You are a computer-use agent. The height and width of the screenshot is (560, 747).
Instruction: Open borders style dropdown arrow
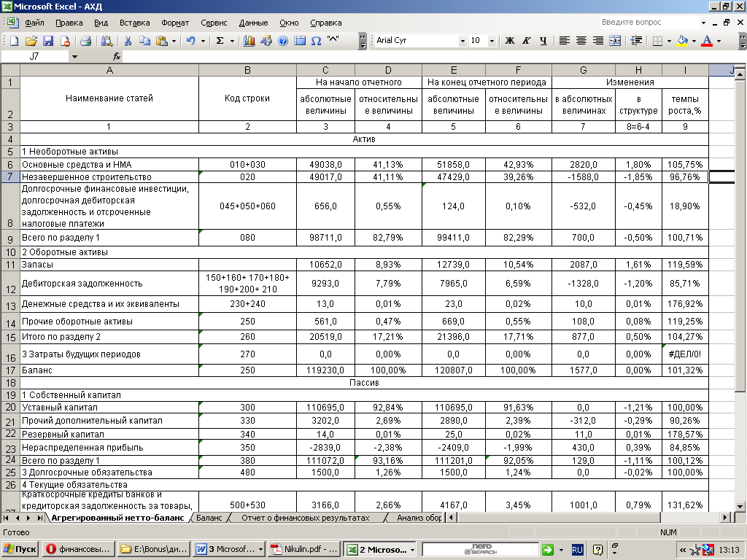[669, 41]
